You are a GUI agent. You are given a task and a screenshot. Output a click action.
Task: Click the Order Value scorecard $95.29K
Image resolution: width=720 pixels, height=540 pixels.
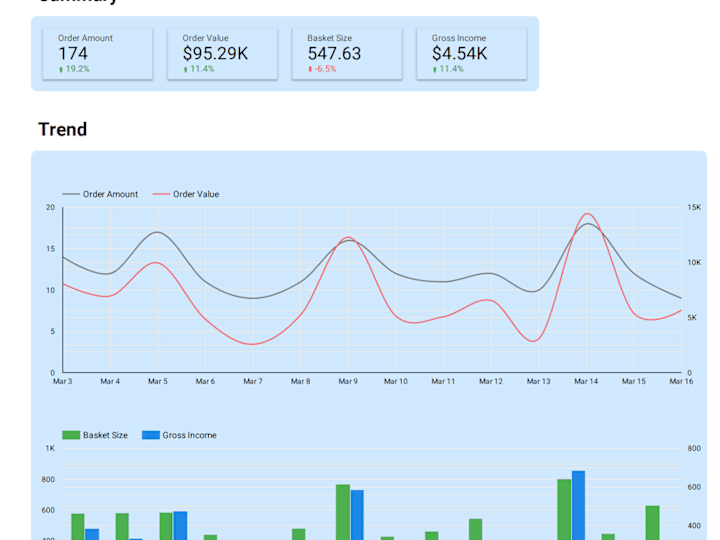click(x=222, y=54)
